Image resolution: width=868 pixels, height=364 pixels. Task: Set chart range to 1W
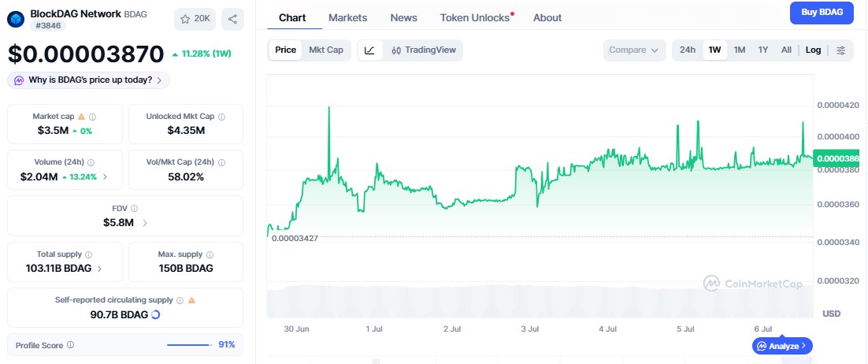pyautogui.click(x=714, y=50)
